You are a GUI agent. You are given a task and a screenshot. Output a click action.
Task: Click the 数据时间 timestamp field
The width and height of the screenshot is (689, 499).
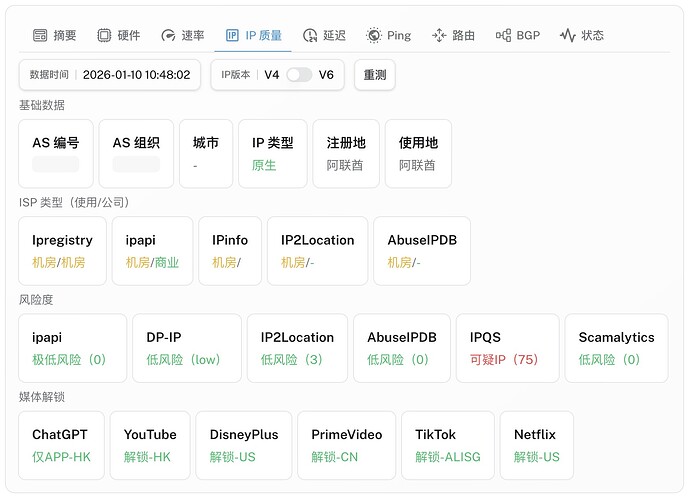coord(110,75)
